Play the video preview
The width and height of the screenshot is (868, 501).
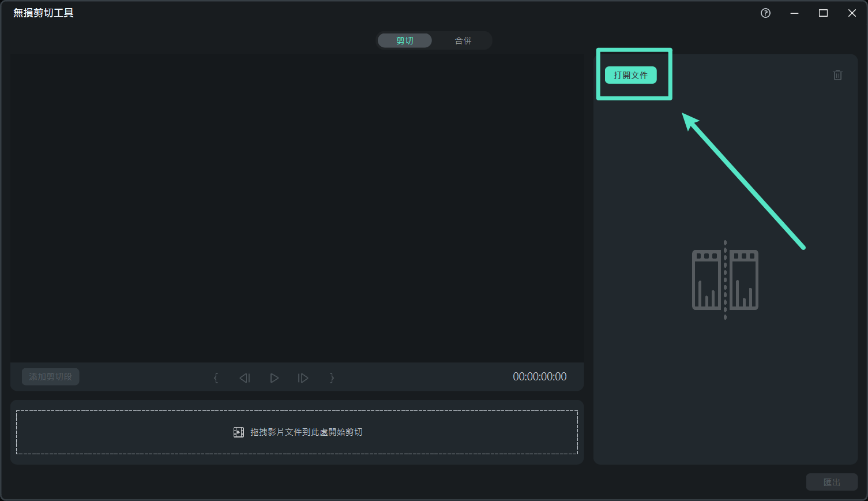tap(274, 378)
